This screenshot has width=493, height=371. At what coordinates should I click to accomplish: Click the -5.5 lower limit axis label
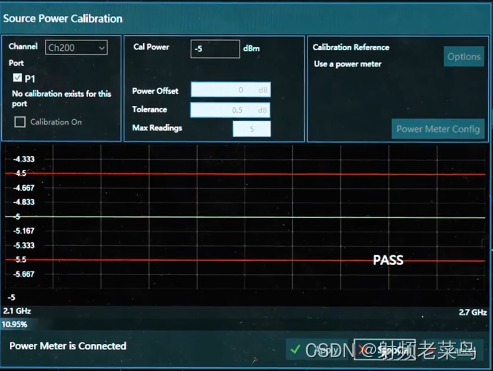pos(20,260)
